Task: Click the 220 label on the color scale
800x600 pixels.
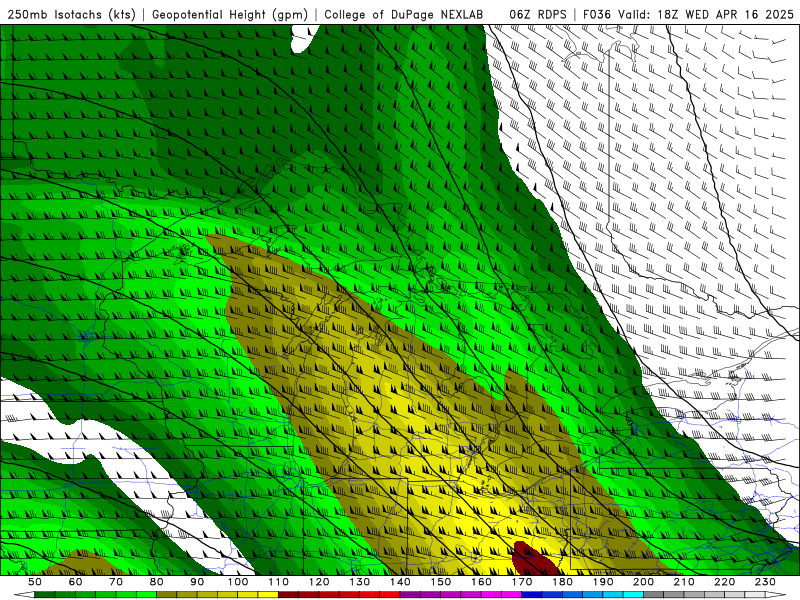Action: (x=725, y=582)
